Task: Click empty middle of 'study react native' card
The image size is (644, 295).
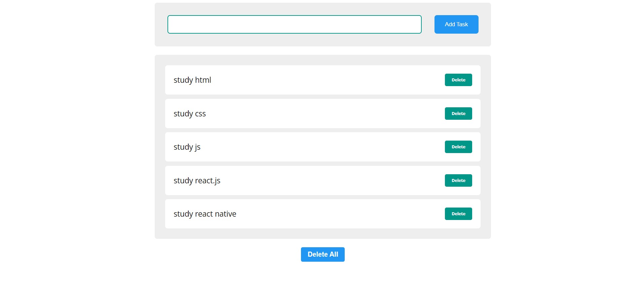Action: (323, 214)
